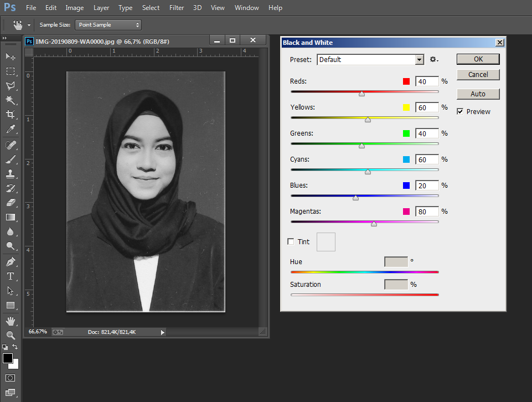532x402 pixels.
Task: Select the Pen tool
Action: (11, 262)
